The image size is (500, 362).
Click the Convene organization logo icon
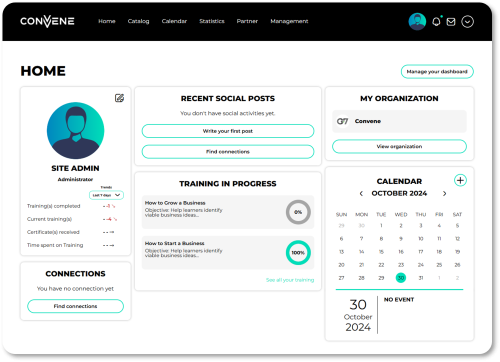click(342, 121)
